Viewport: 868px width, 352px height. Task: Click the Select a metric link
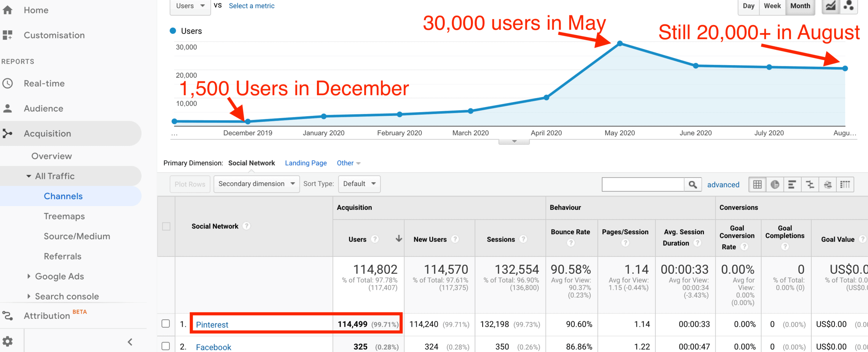251,6
